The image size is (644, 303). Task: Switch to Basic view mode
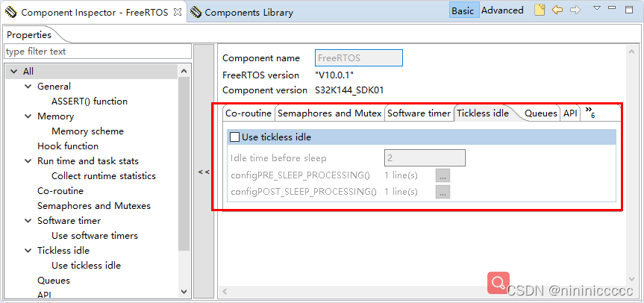pyautogui.click(x=463, y=10)
